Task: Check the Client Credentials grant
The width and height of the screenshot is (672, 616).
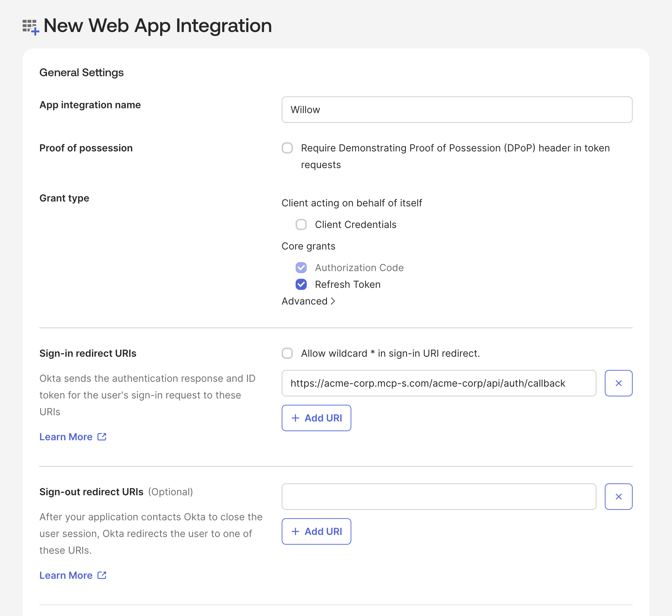Action: tap(301, 224)
